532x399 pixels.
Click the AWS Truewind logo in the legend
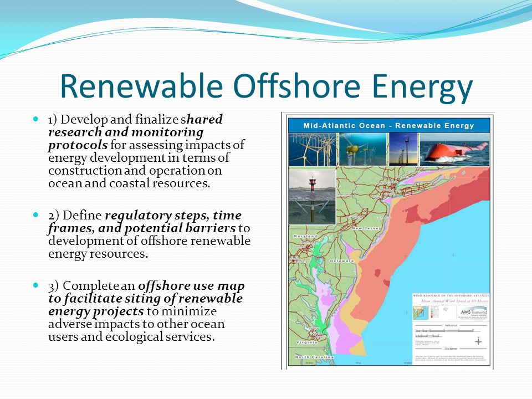[x=474, y=313]
